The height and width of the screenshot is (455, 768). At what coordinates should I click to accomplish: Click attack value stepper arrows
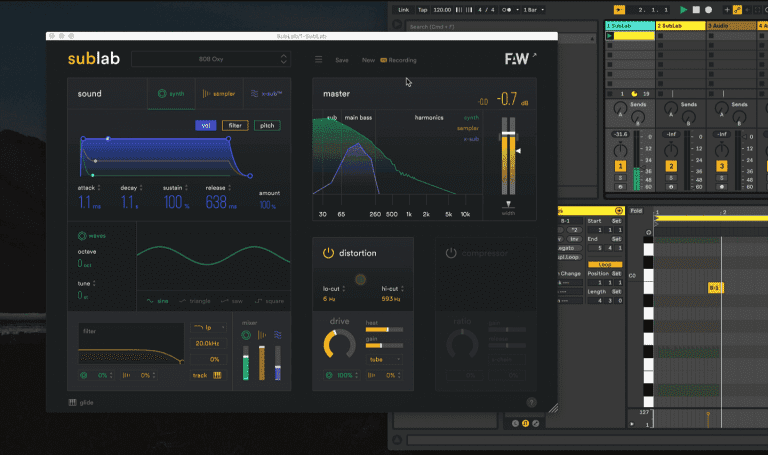99,188
